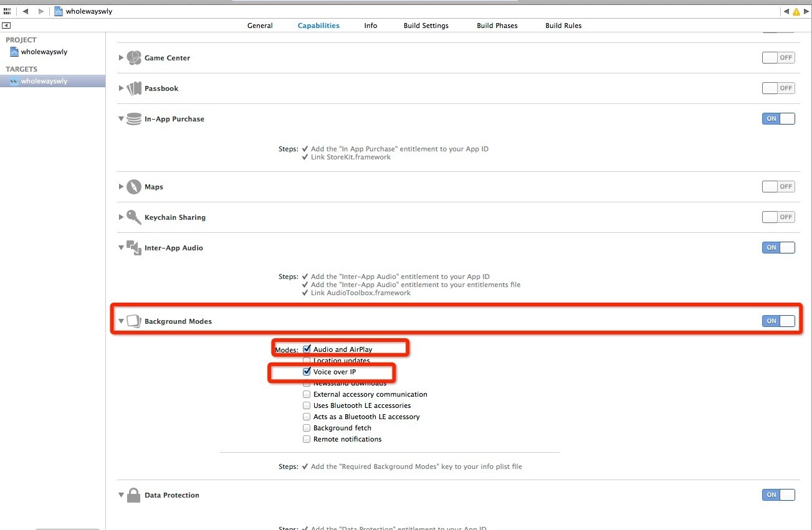Viewport: 812px width, 530px height.
Task: Click the Keychain Sharing key icon
Action: pyautogui.click(x=133, y=217)
